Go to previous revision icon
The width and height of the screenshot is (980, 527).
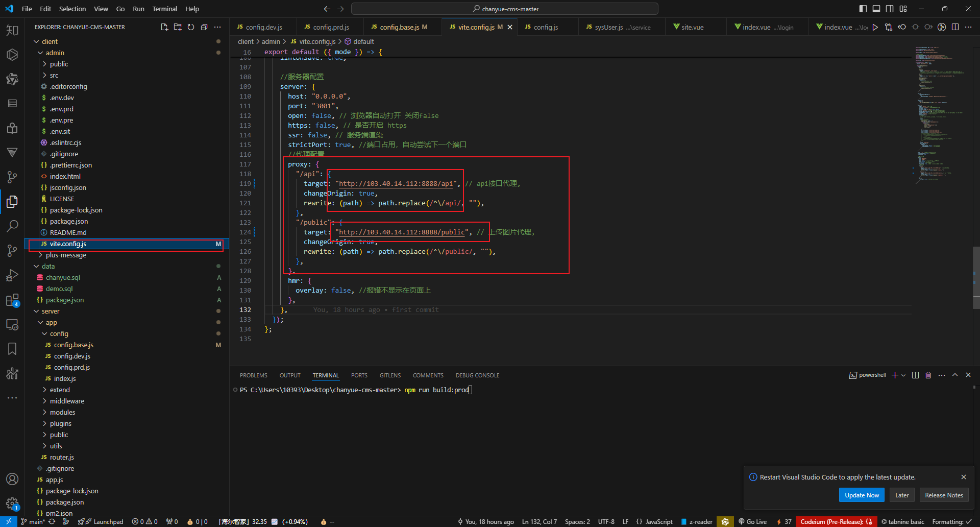pyautogui.click(x=902, y=27)
